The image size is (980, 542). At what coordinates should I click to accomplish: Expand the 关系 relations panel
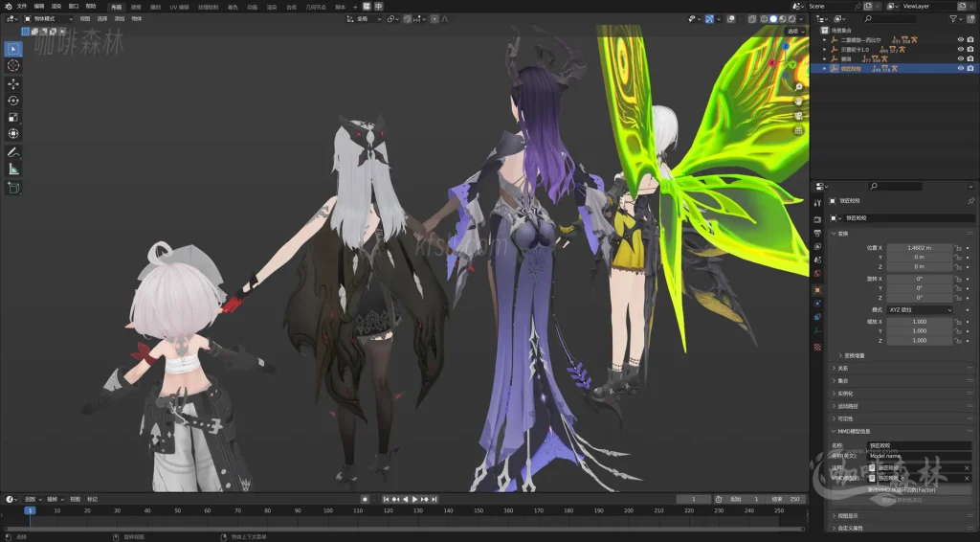(x=842, y=369)
